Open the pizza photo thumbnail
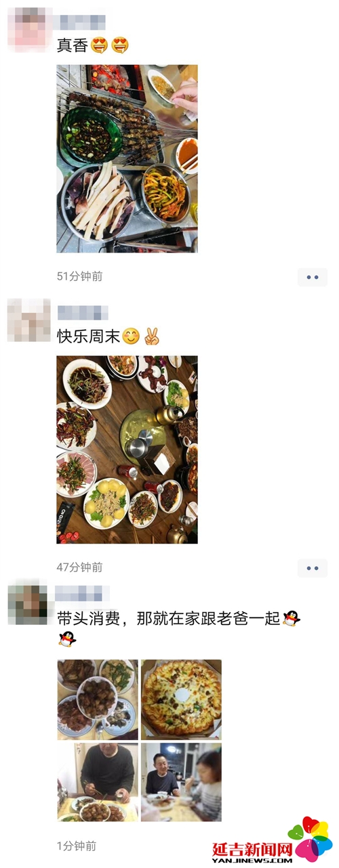 [181, 699]
